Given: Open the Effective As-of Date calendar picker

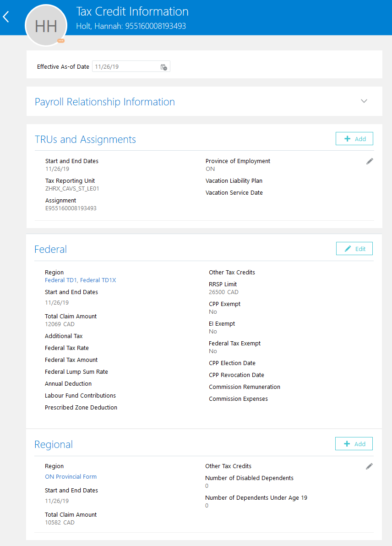Looking at the screenshot, I should click(164, 67).
